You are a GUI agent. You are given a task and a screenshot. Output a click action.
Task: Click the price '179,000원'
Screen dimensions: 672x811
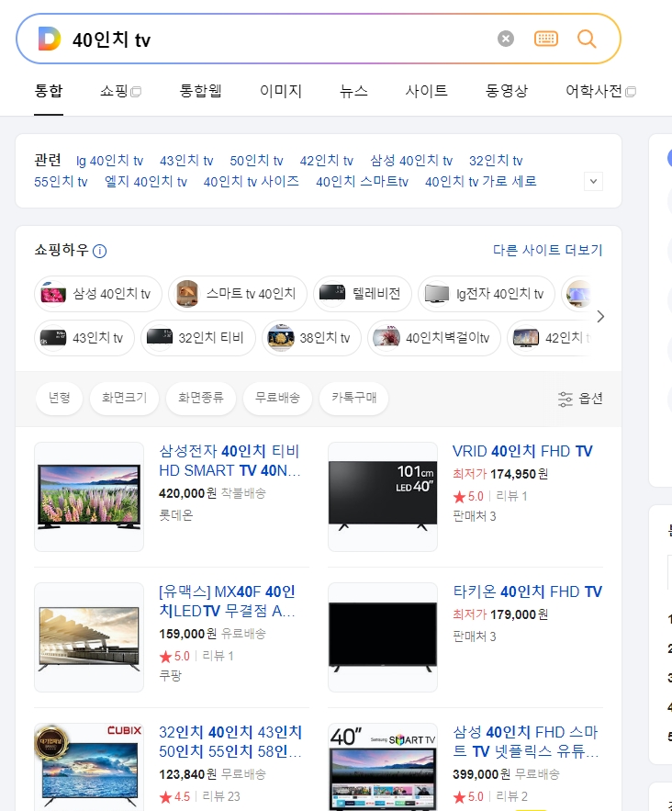(519, 614)
